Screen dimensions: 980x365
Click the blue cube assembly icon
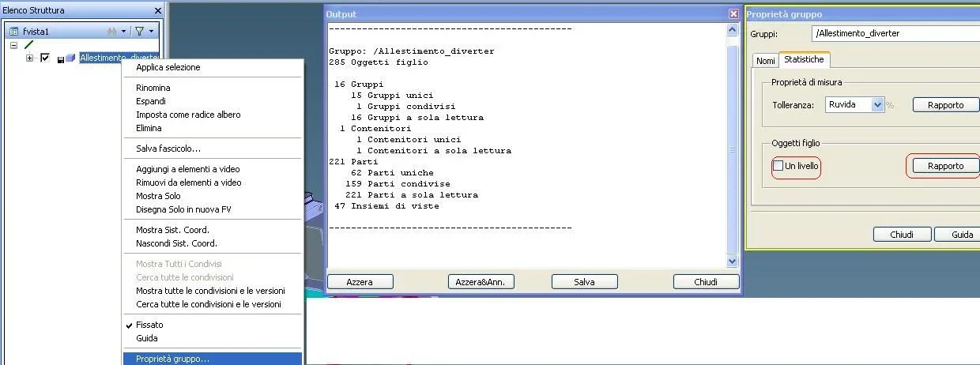tap(70, 58)
